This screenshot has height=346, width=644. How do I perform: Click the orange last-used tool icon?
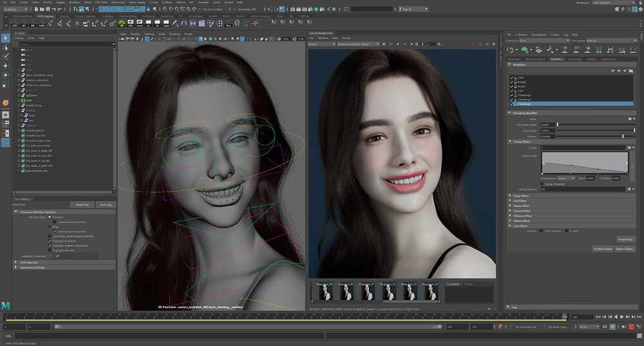[x=5, y=102]
